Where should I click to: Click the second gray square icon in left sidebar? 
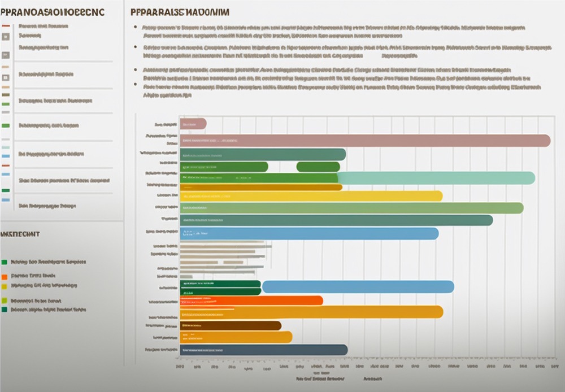pyautogui.click(x=5, y=55)
